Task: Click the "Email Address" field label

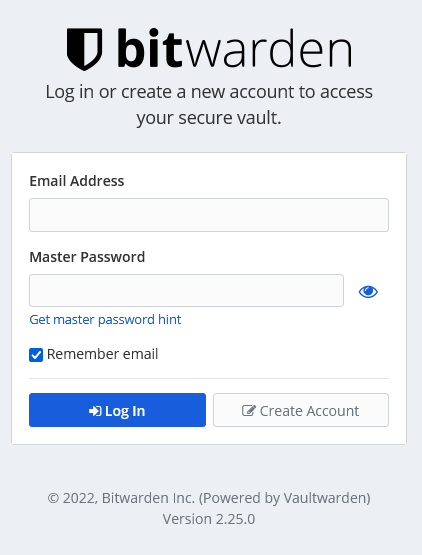Action: (77, 181)
